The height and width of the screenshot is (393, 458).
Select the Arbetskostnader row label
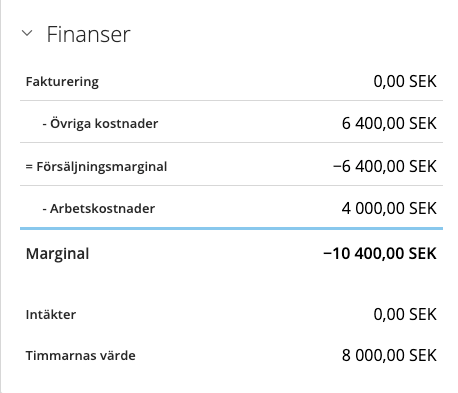click(102, 209)
